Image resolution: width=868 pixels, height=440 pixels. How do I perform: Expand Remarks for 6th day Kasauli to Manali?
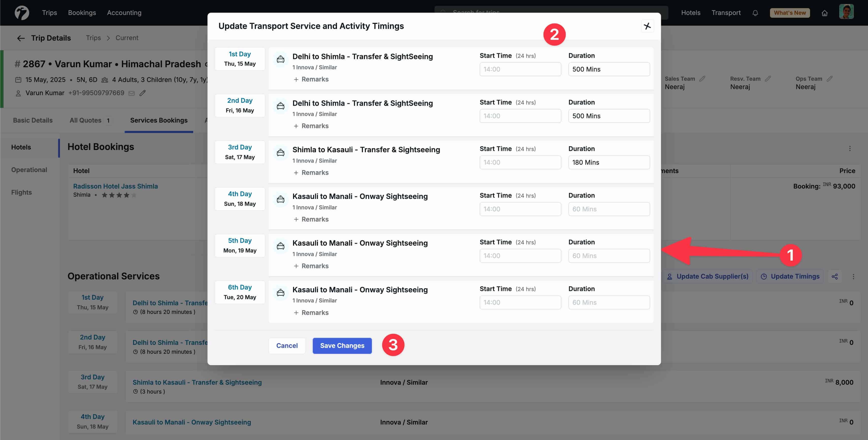click(x=311, y=312)
